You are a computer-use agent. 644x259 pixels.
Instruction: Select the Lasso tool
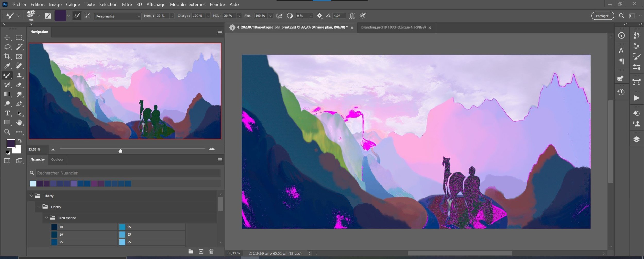point(7,47)
